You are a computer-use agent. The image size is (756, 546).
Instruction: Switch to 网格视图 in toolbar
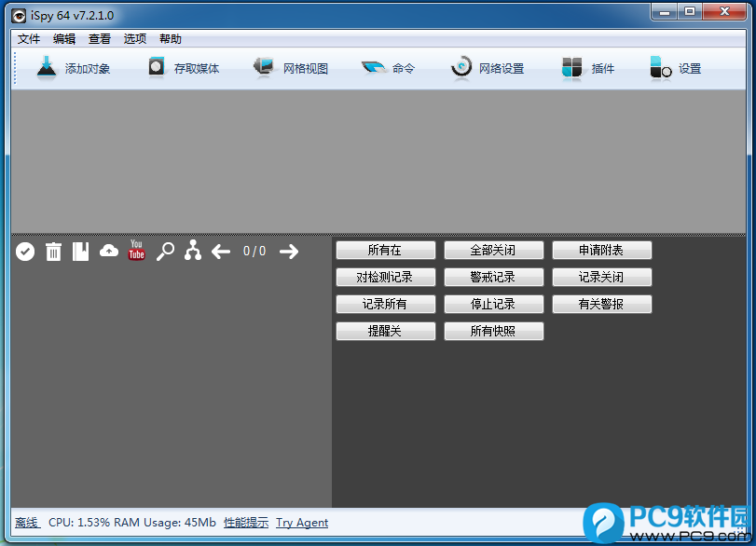tap(292, 68)
